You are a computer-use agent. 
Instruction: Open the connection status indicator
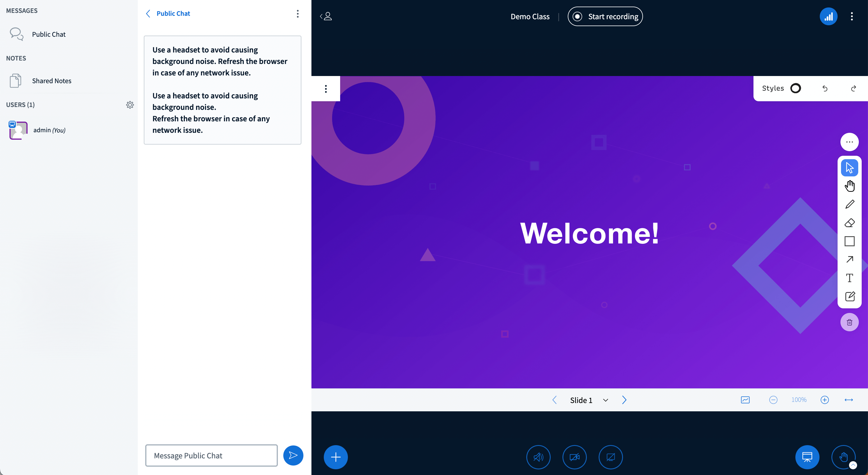click(829, 16)
